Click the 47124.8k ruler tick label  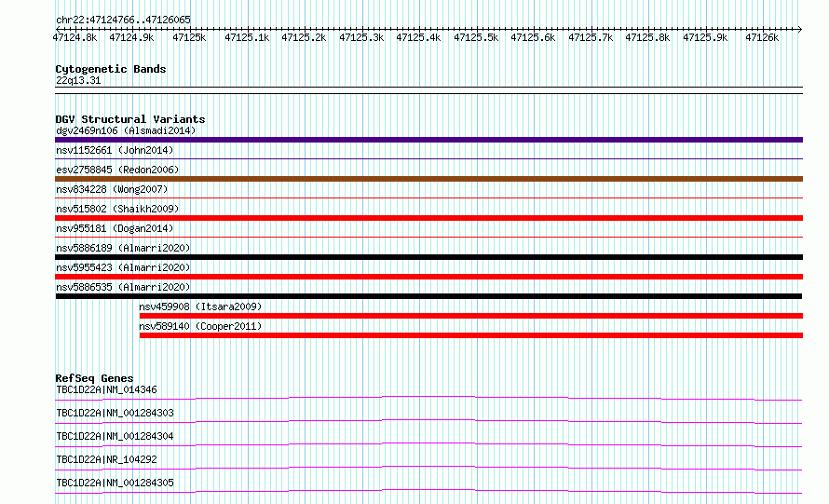(x=75, y=37)
